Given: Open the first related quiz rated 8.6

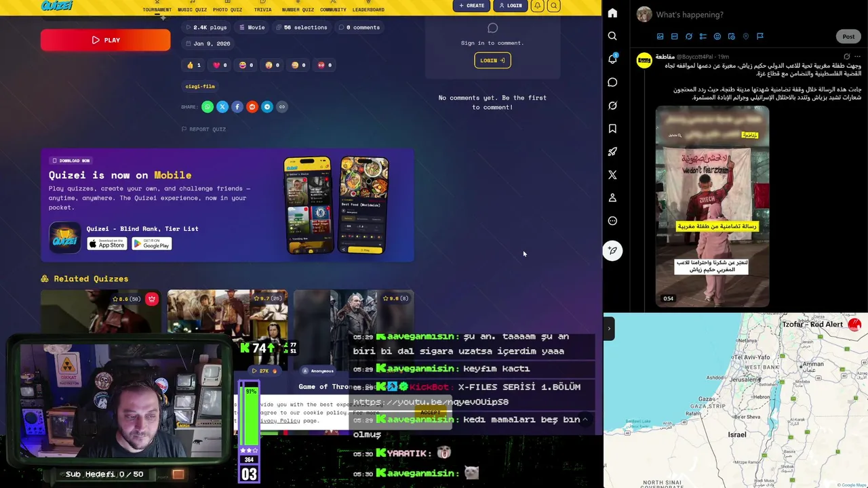Looking at the screenshot, I should [101, 312].
